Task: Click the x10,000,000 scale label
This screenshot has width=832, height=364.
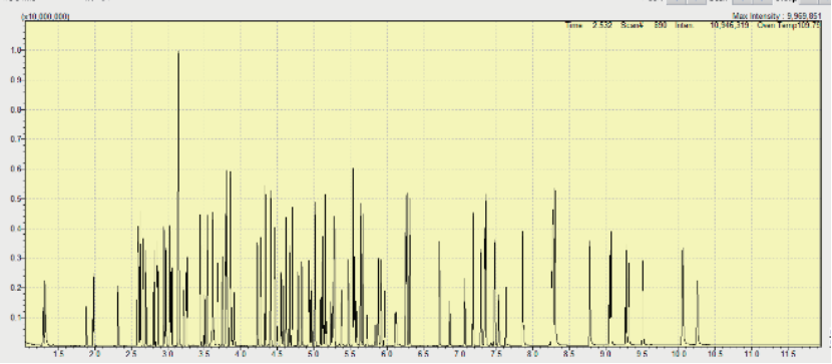Action: click(45, 17)
